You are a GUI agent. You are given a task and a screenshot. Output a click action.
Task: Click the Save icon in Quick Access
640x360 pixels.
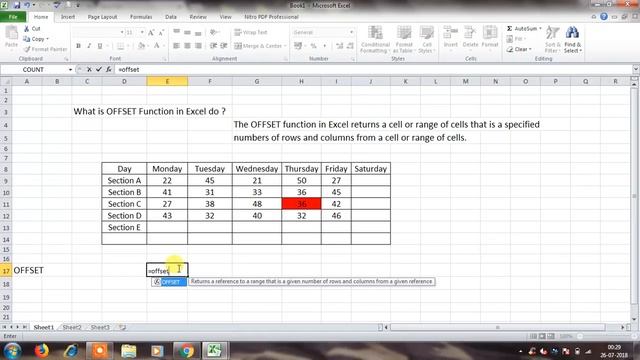pos(17,5)
